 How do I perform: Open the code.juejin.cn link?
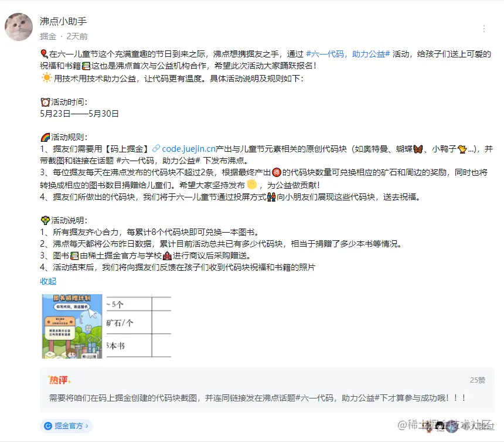[x=189, y=149]
